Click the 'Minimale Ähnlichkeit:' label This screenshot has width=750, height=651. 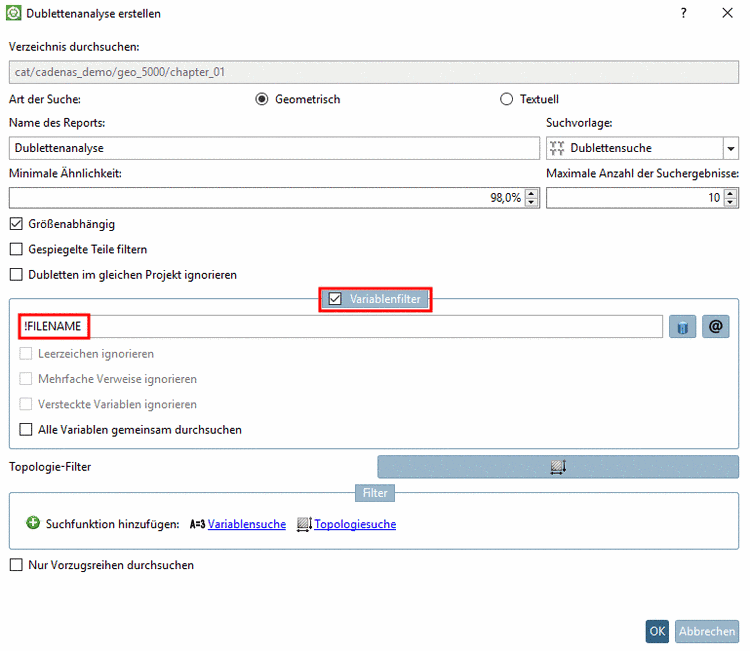pyautogui.click(x=65, y=173)
